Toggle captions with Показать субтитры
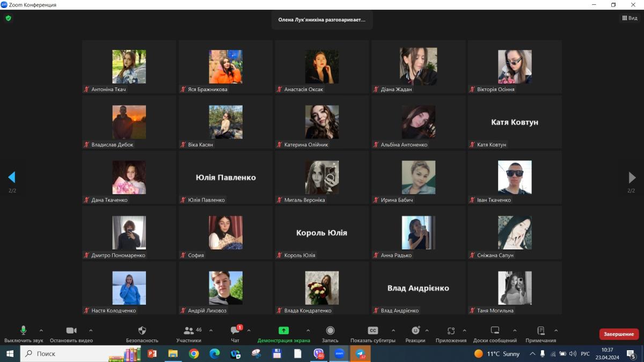 click(373, 331)
